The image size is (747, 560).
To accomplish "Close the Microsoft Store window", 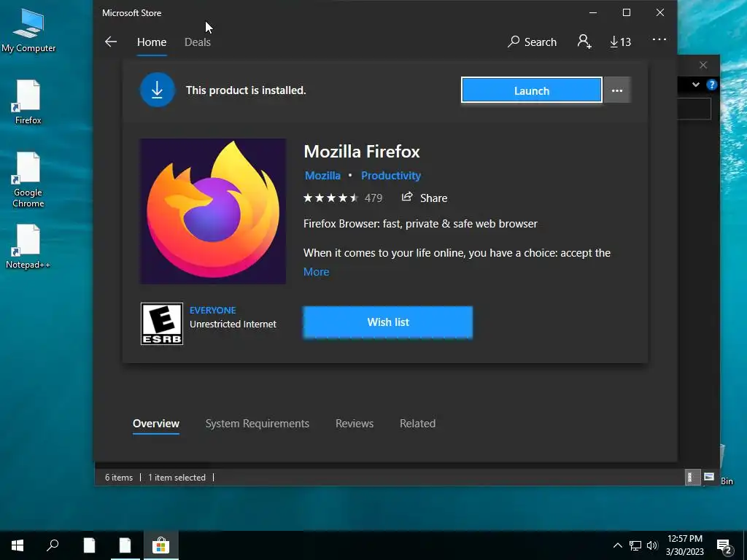I will click(659, 13).
